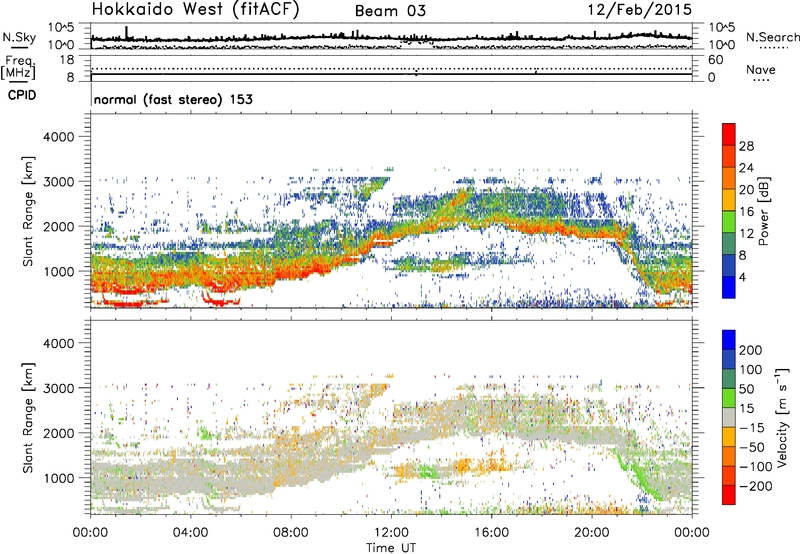The width and height of the screenshot is (800, 554).
Task: Click the '16:00' time axis tick label
Action: [x=491, y=533]
